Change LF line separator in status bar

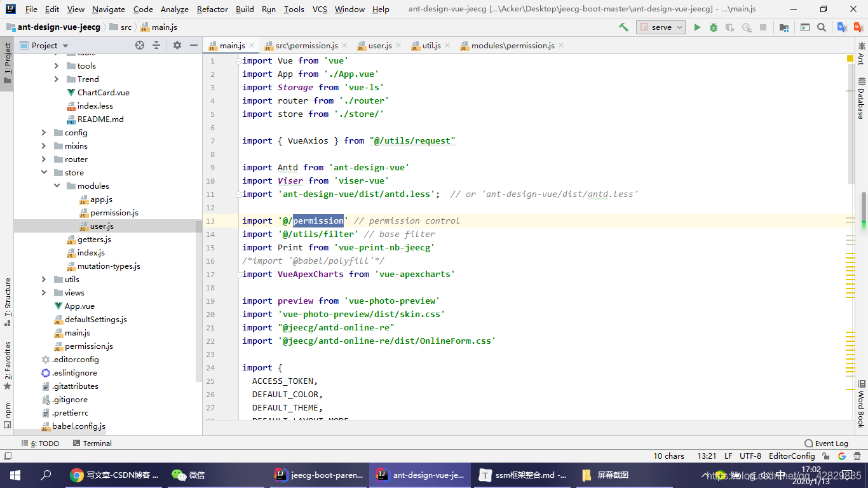coord(728,456)
